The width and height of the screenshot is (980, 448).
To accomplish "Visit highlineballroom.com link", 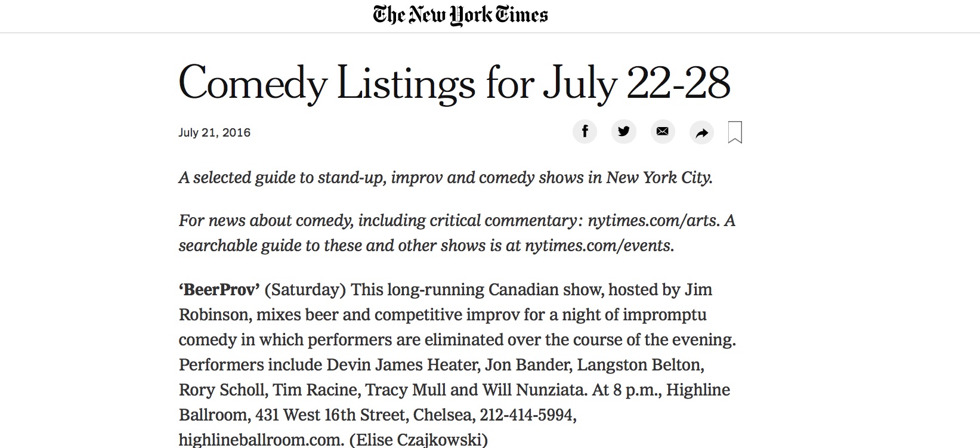I will [x=261, y=440].
